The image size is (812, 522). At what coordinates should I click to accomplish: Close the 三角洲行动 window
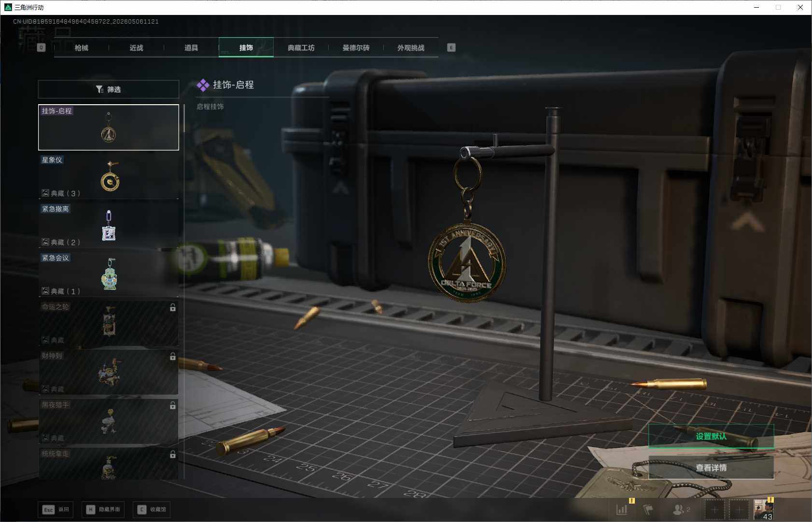tap(800, 7)
